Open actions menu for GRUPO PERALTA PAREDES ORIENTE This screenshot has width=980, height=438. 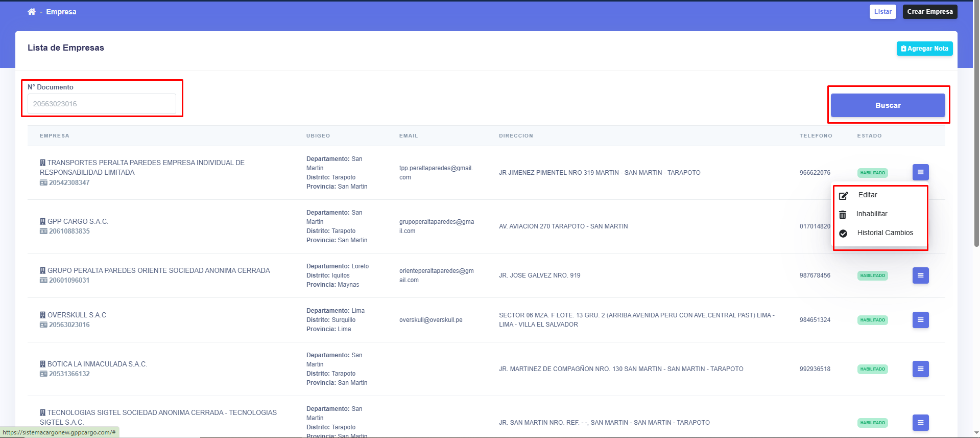click(920, 275)
